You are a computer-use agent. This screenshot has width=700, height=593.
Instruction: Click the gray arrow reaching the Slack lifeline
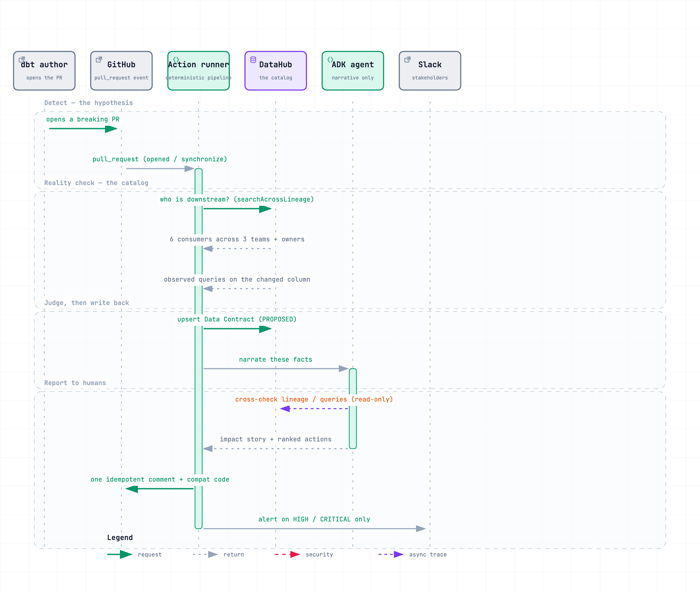pyautogui.click(x=315, y=529)
